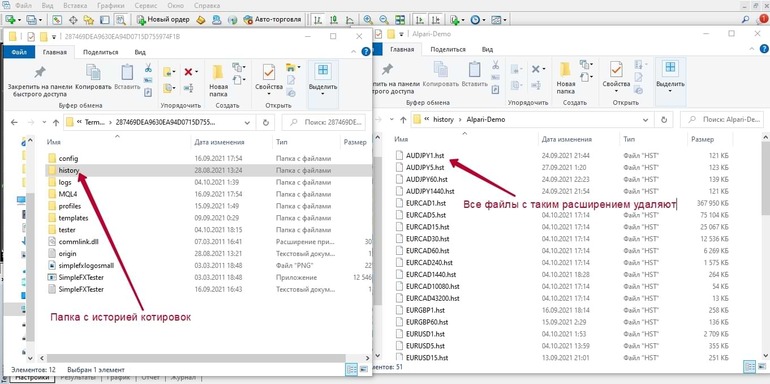The width and height of the screenshot is (770, 384).
Task: Open the Вставка menu in MetaTrader
Action: (x=75, y=6)
